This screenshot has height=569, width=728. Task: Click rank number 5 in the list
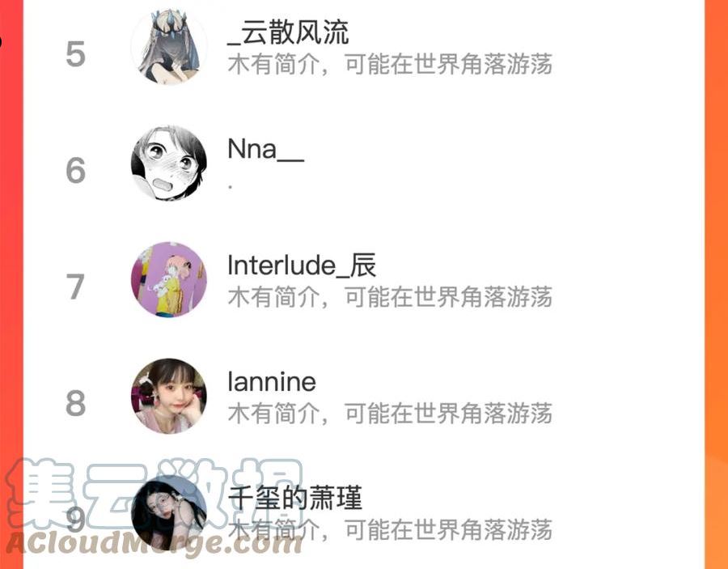click(76, 54)
